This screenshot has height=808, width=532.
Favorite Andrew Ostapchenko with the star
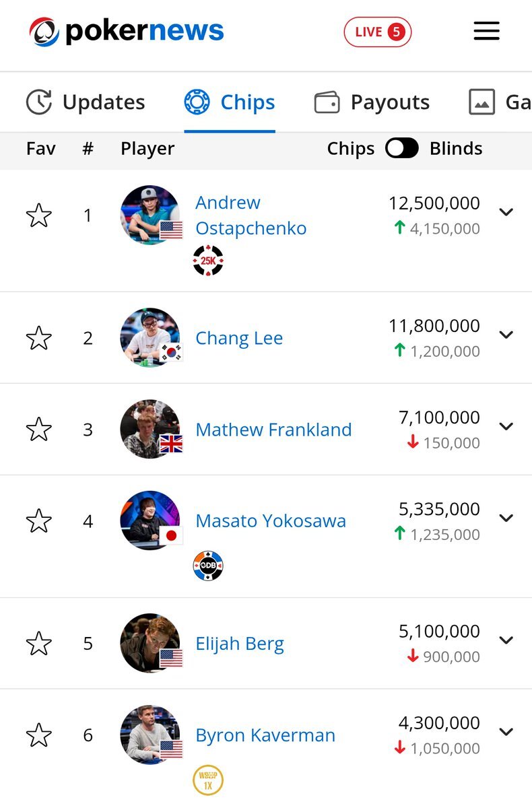point(38,215)
